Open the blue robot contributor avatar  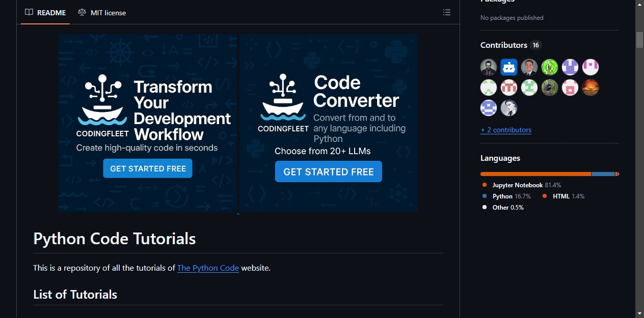[509, 67]
